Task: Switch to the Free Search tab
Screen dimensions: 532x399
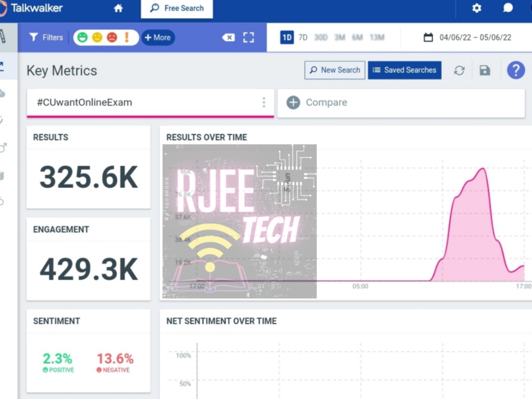Action: click(177, 9)
